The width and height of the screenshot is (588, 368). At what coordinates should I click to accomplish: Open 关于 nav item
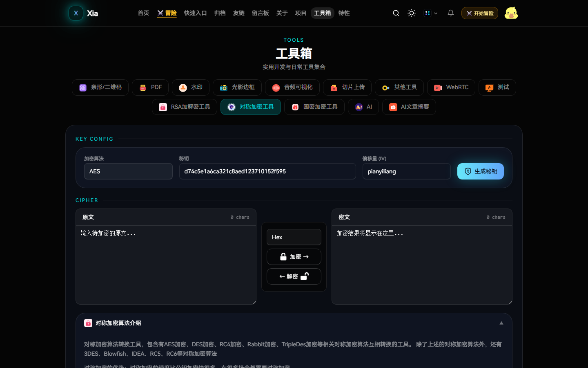282,13
